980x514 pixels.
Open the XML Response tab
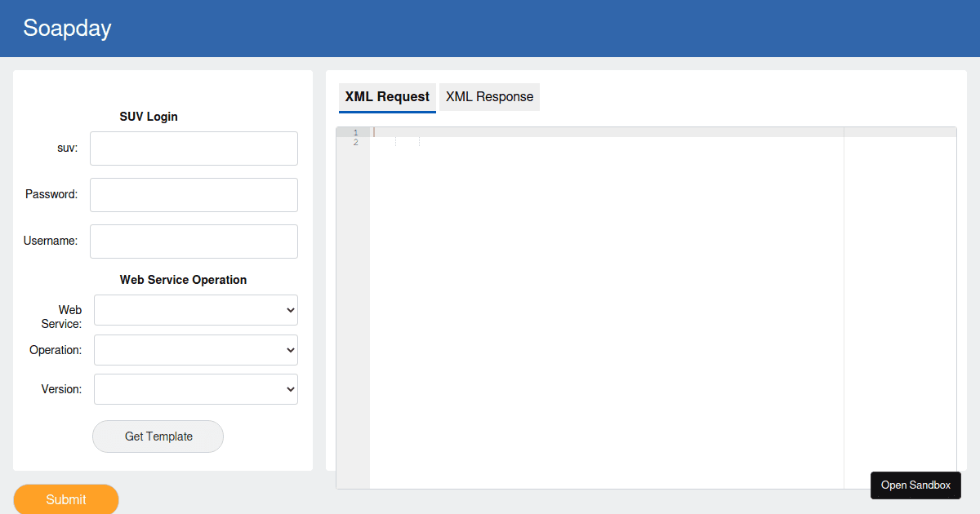pyautogui.click(x=489, y=97)
